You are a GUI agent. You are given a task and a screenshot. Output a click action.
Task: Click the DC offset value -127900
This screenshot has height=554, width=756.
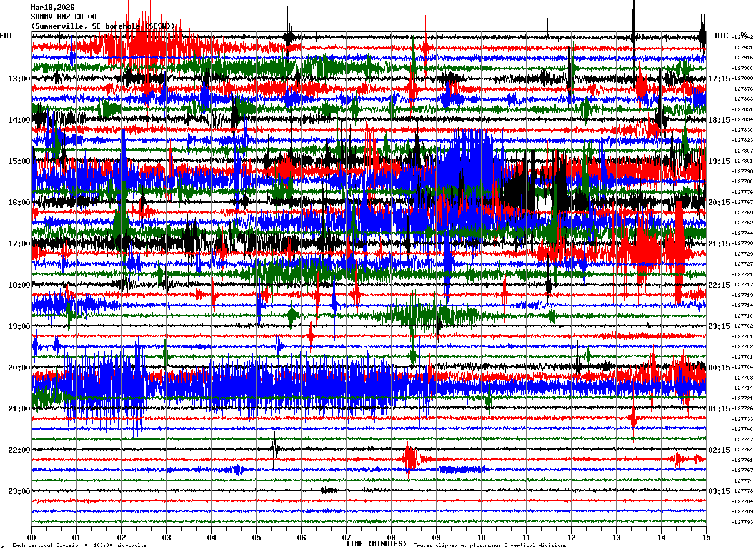point(743,69)
